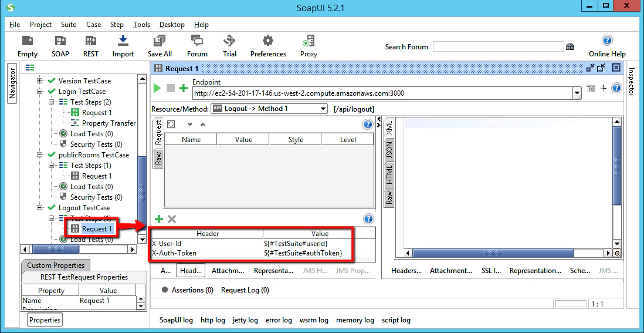Open the Tools menu

141,25
